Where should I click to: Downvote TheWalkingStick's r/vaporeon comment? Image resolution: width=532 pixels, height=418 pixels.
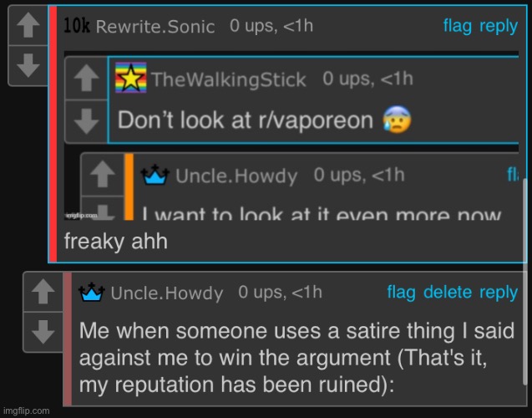(x=86, y=121)
